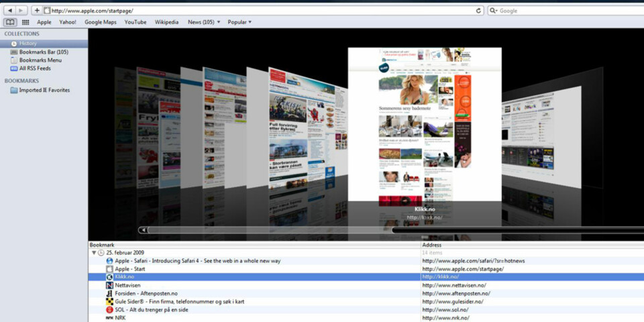This screenshot has height=322, width=644.
Task: Show Top Sites grid icon
Action: (25, 22)
